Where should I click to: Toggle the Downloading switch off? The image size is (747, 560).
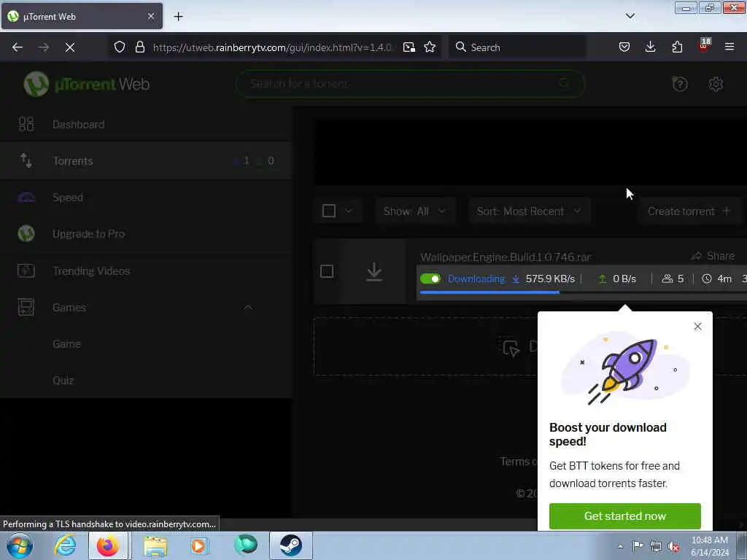pos(430,279)
